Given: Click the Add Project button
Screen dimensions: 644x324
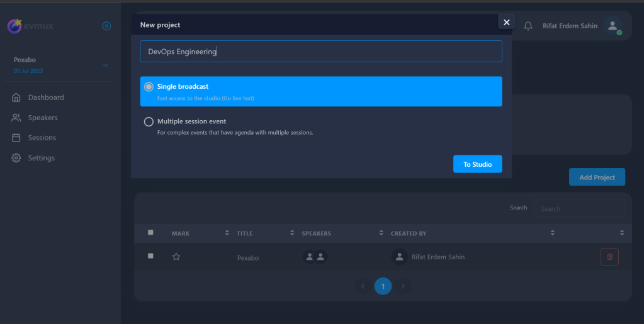Looking at the screenshot, I should pyautogui.click(x=597, y=177).
